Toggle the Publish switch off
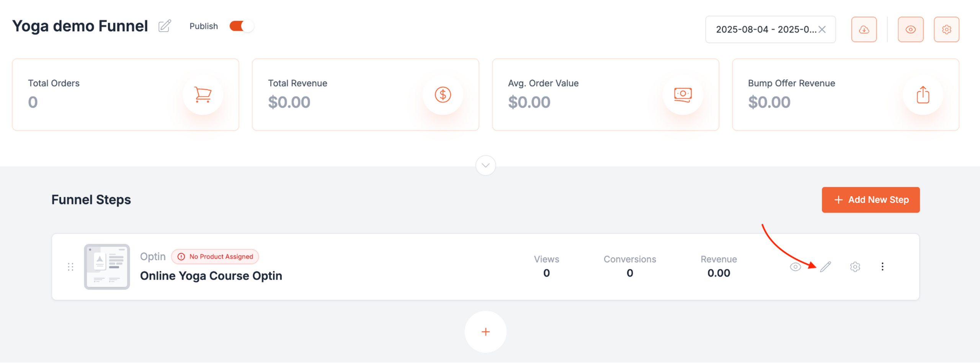The width and height of the screenshot is (980, 363). [241, 26]
